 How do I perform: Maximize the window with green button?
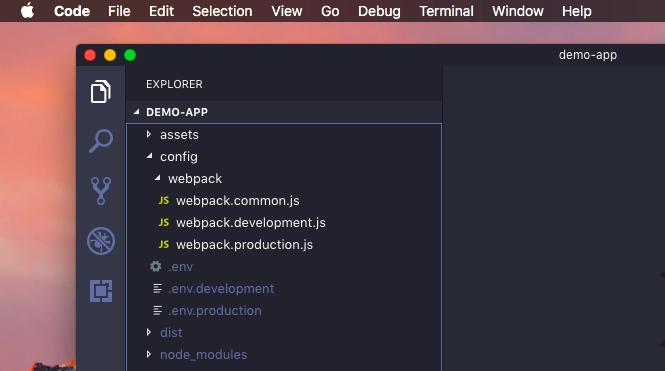130,55
